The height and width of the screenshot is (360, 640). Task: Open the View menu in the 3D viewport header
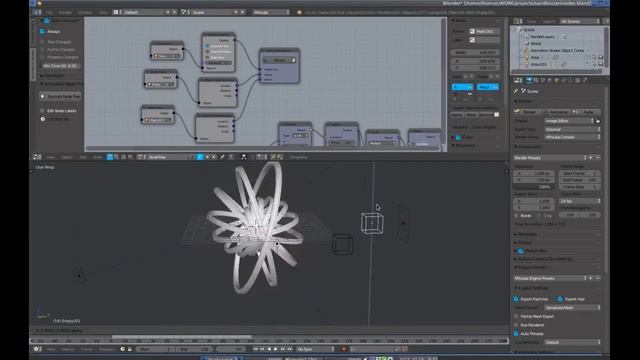tap(51, 157)
